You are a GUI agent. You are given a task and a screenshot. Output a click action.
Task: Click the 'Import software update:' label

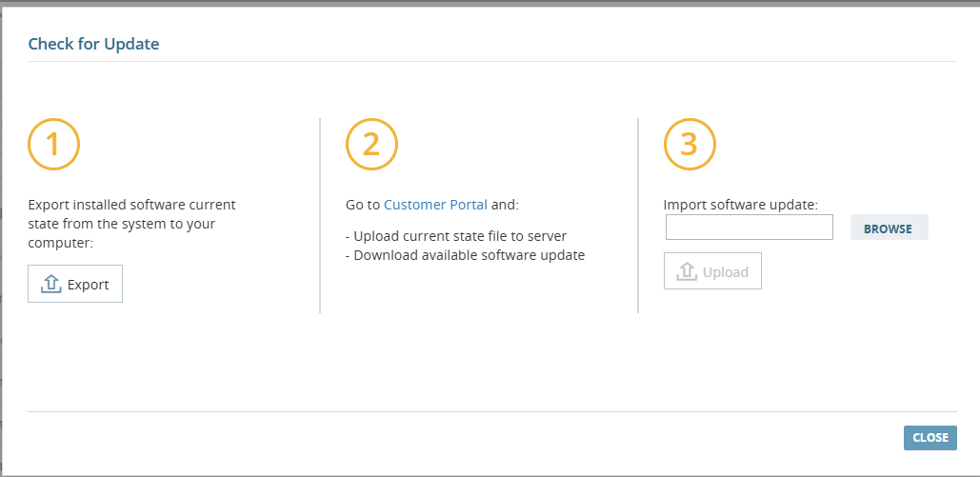(741, 205)
